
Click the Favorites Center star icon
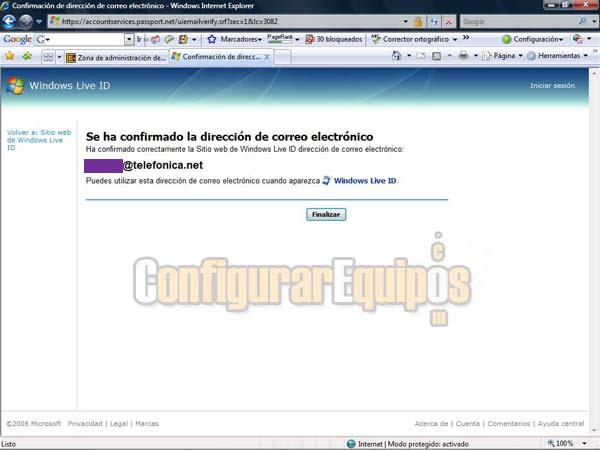click(x=10, y=57)
